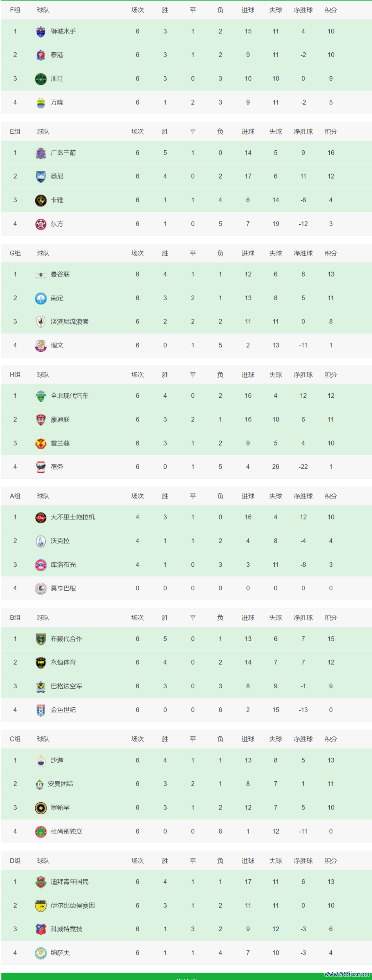The height and width of the screenshot is (980, 372).
Task: Click the 全北现代汽车 team crest
Action: pyautogui.click(x=41, y=396)
